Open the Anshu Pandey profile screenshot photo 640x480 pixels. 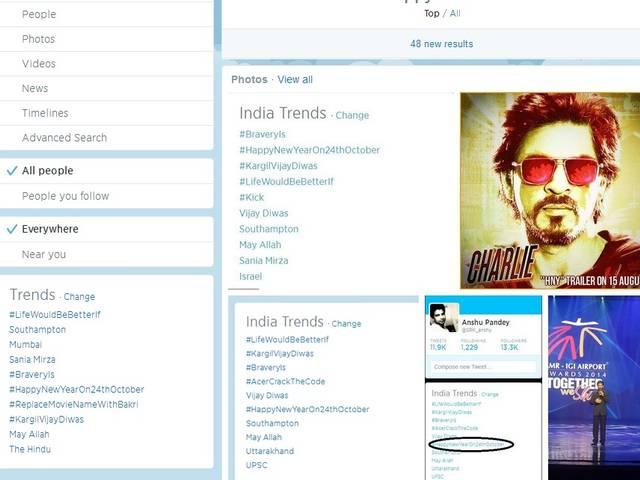484,388
